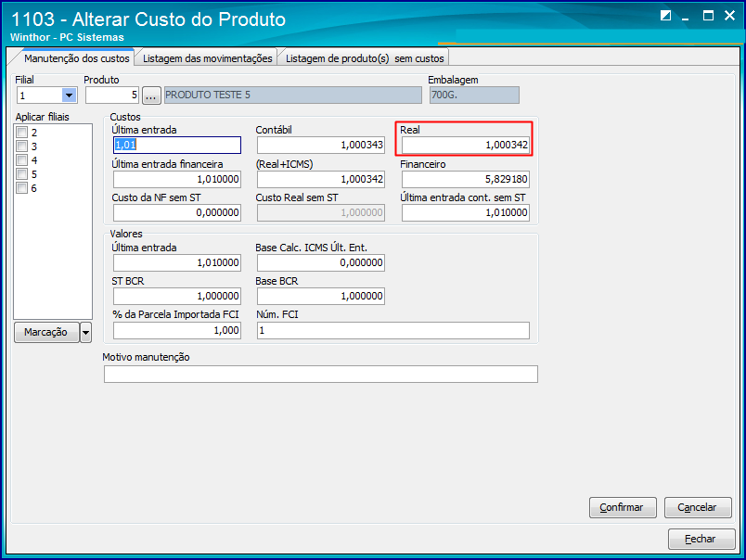Close window with the X icon

[x=729, y=16]
